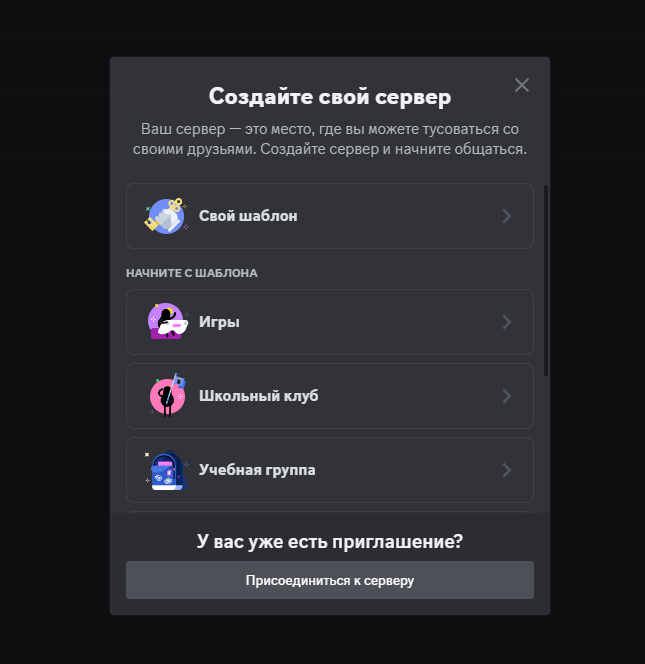Screen dimensions: 645x664
Task: Click the chevron arrow next to Игры
Action: [506, 322]
